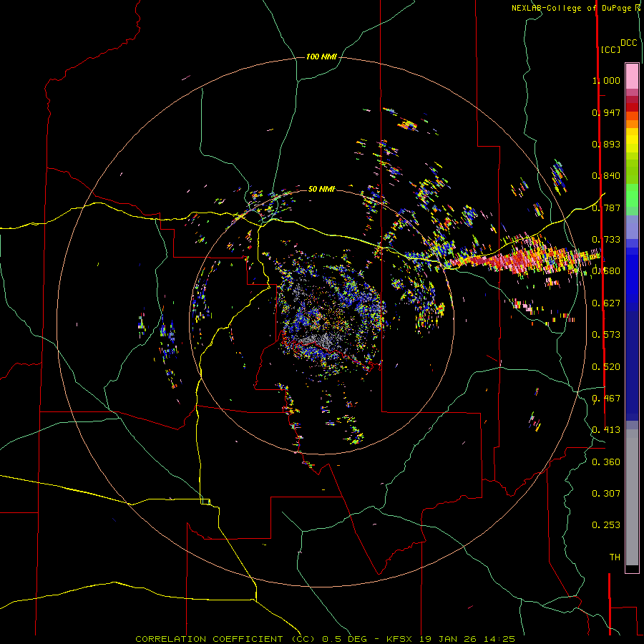Click the TH threshold label

click(615, 557)
